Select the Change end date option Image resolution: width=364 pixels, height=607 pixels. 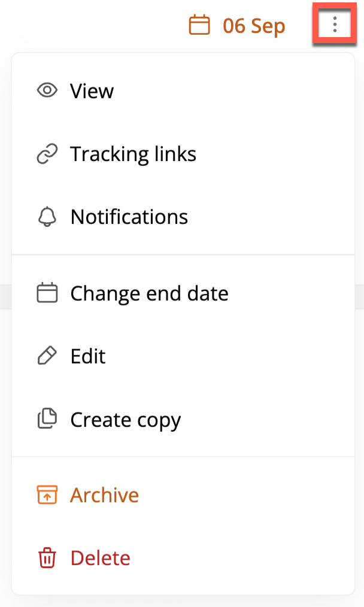[149, 293]
